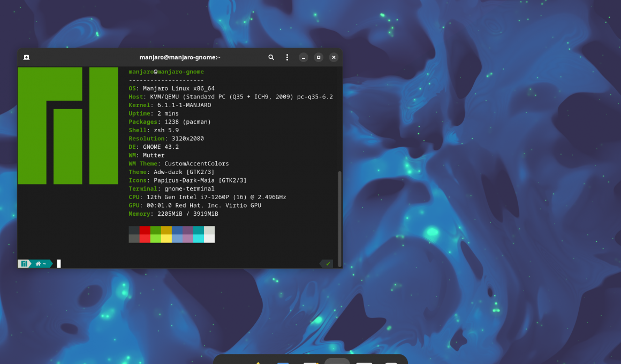621x364 pixels.
Task: Open the terminal three-dot menu
Action: 287,57
